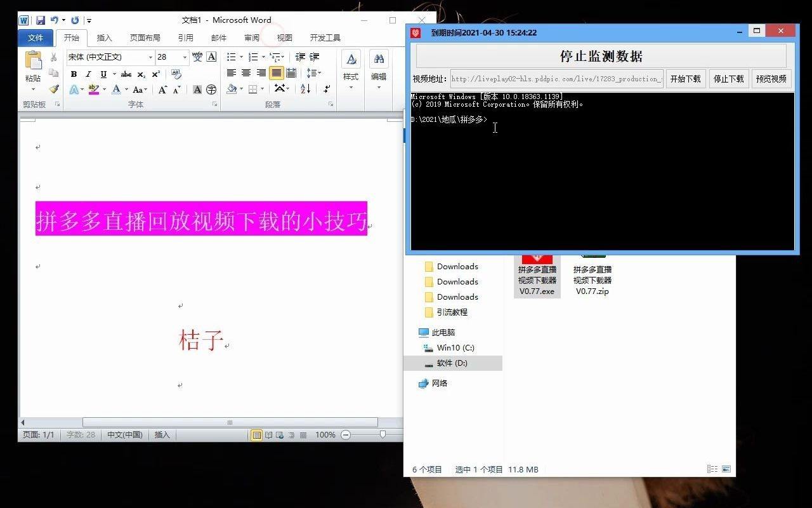Open the bullets list dropdown arrow
Screen dimensions: 812x508
(x=242, y=57)
